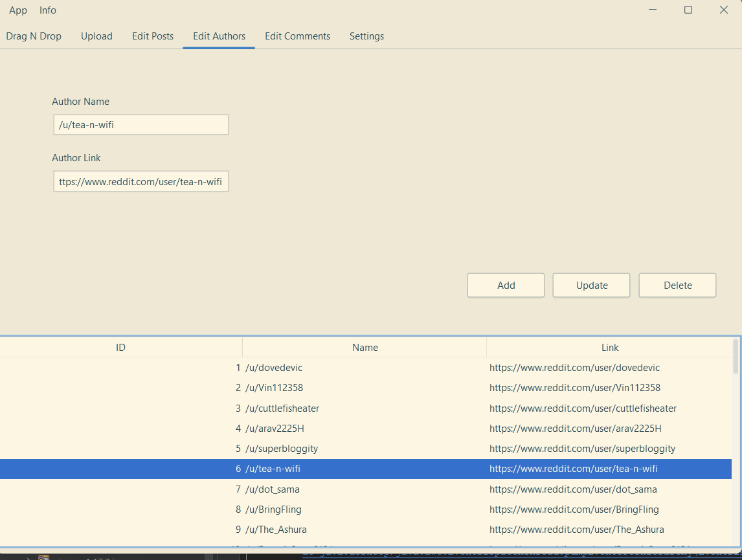Click the Update button
Viewport: 742px width, 560px height.
coord(592,286)
